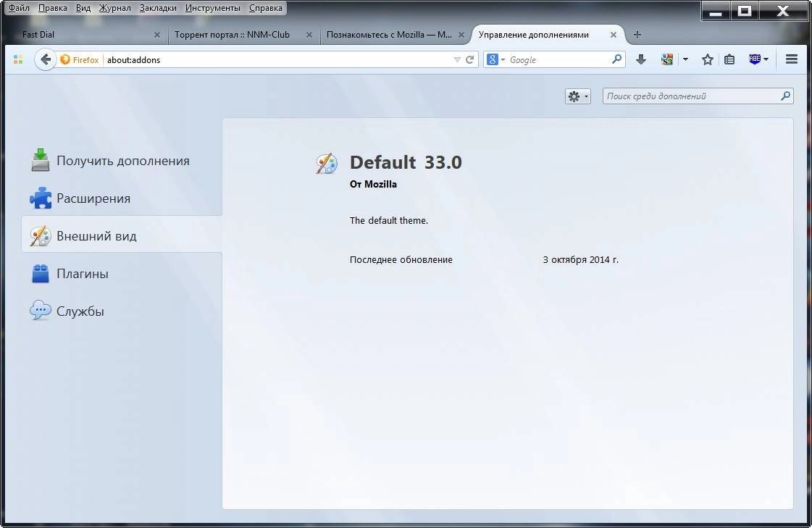The height and width of the screenshot is (528, 812).
Task: Maximize the Firefox window
Action: point(744,10)
